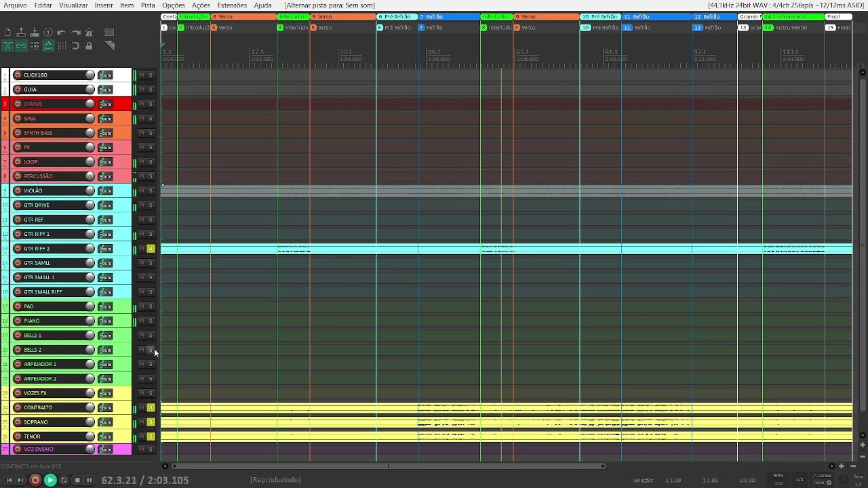Click the save project download-arrow icon
This screenshot has height=488, width=868.
pyautogui.click(x=35, y=32)
